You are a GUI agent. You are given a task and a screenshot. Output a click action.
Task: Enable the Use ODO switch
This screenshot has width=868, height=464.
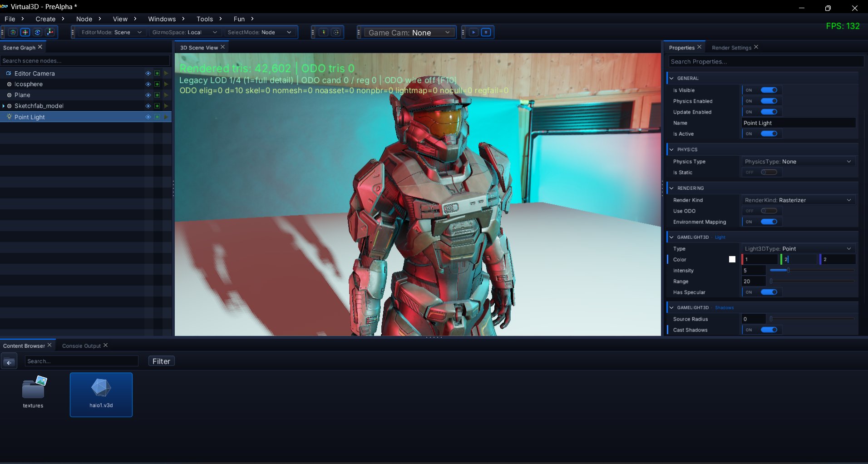tap(769, 211)
